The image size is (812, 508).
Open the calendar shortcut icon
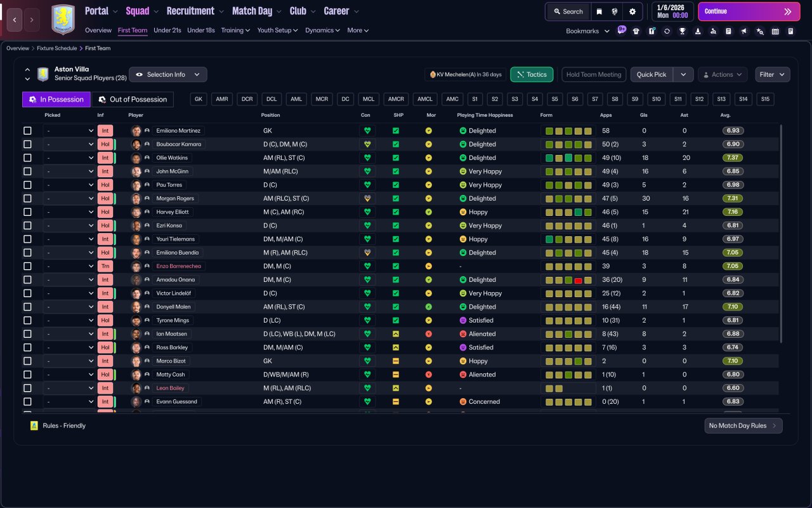point(775,31)
